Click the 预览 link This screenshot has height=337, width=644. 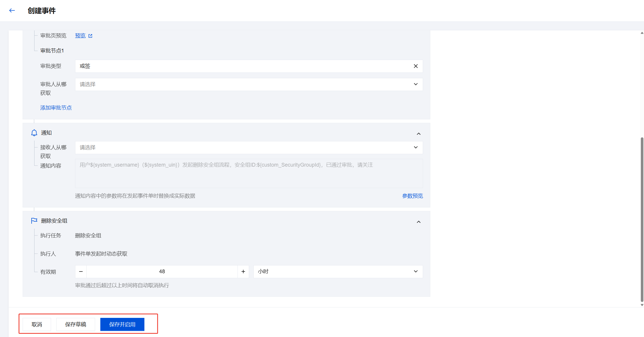pyautogui.click(x=80, y=36)
